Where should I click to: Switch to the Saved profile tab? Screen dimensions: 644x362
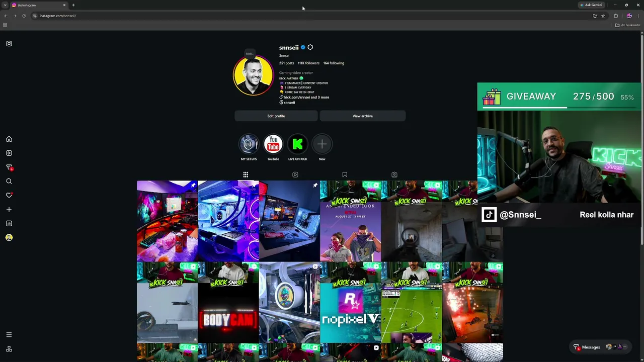[345, 175]
